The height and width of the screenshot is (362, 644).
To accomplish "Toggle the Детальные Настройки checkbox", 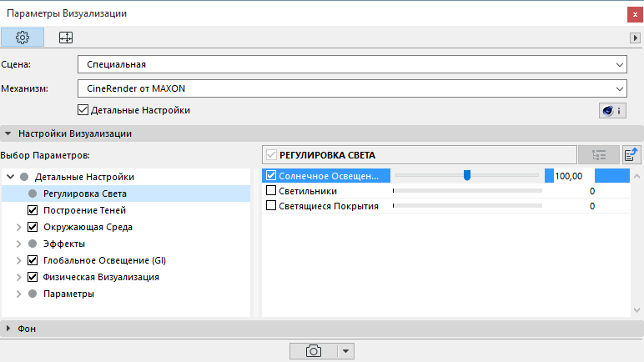I will coord(83,110).
